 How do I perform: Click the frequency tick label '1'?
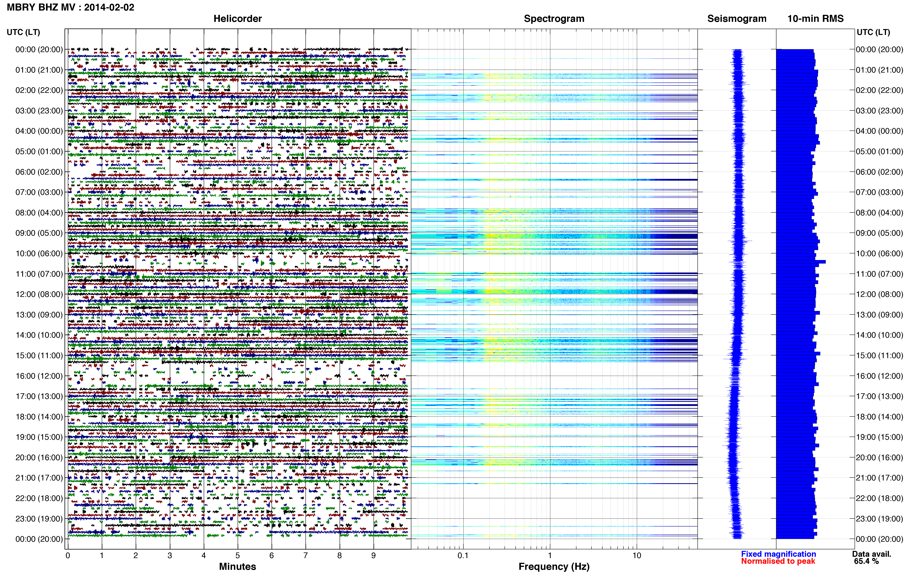(550, 555)
